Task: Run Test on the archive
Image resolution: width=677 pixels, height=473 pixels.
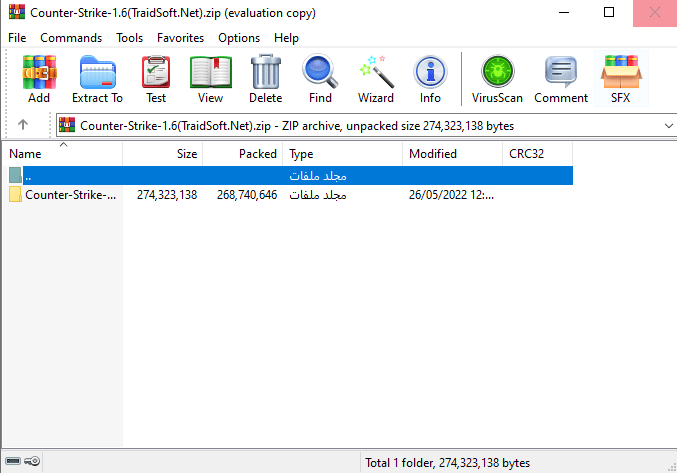Action: pos(156,72)
